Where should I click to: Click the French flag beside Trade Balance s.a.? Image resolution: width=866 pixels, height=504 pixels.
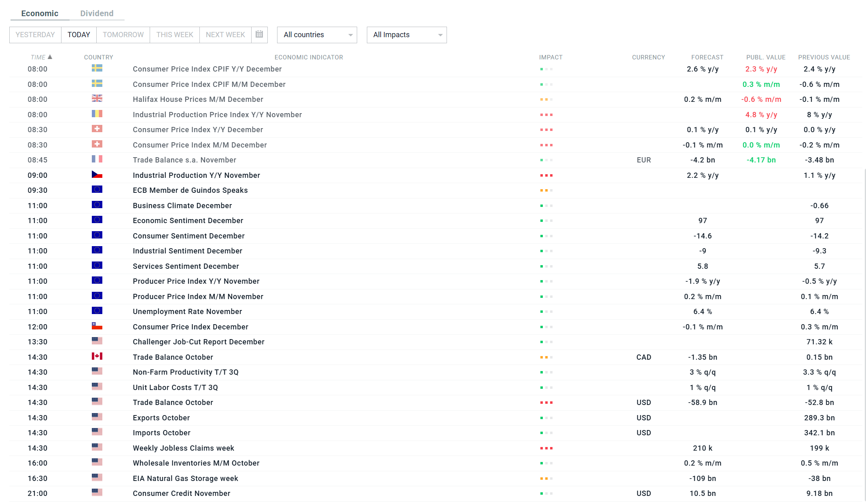coord(97,159)
